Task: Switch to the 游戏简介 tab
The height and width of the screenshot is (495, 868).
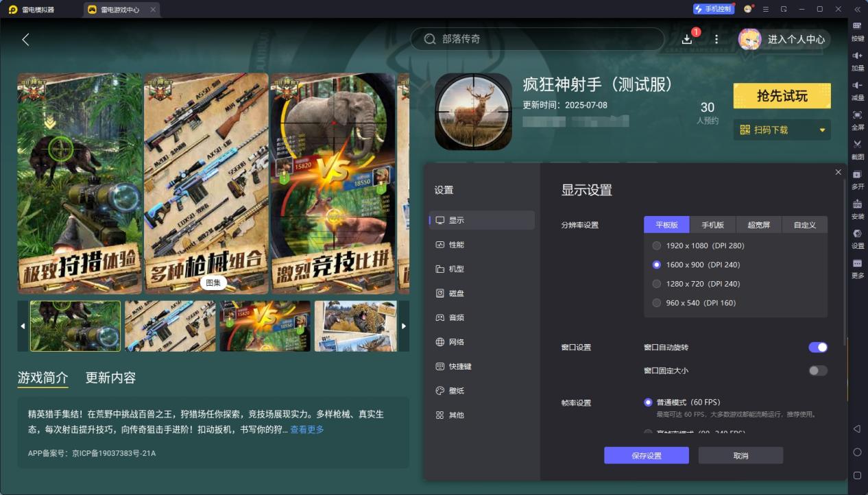Action: [43, 378]
